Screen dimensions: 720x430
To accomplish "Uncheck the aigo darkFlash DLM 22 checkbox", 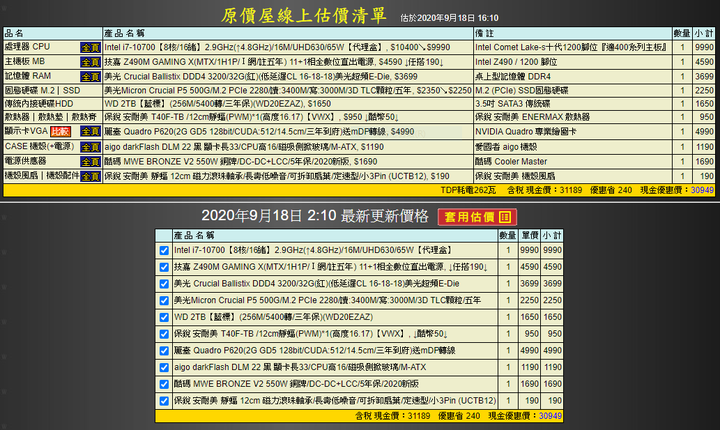I will [x=164, y=368].
